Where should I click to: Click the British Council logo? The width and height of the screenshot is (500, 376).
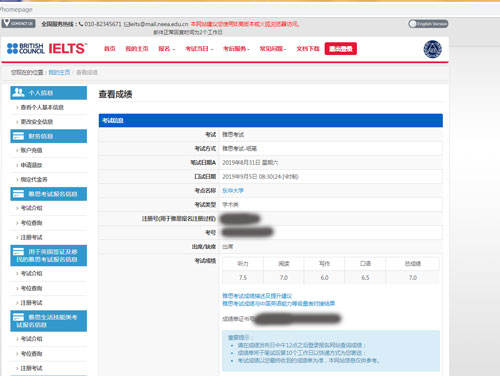25,49
